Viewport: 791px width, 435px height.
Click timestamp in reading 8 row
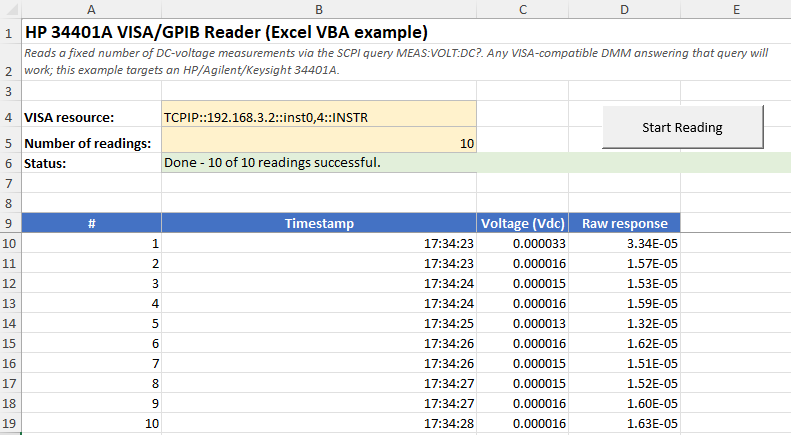[319, 383]
